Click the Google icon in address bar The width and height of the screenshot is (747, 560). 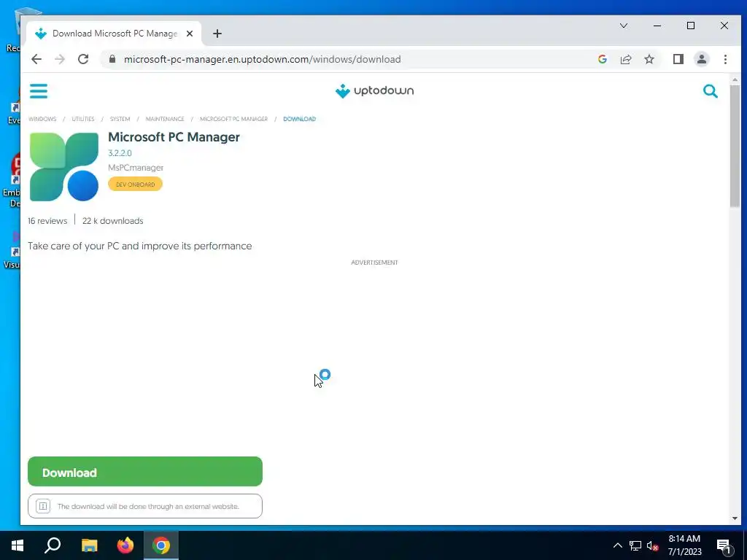[x=602, y=59]
